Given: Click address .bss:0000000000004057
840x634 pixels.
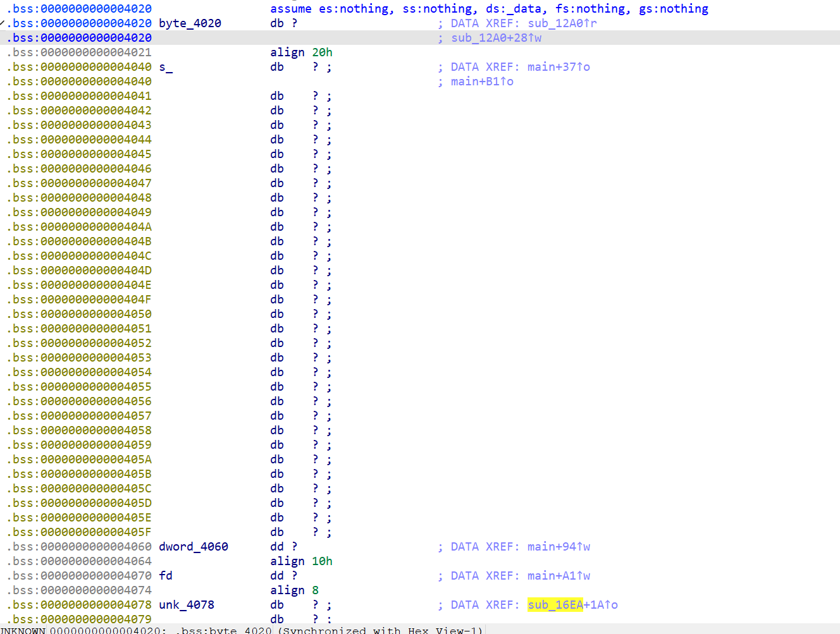Looking at the screenshot, I should coord(79,416).
